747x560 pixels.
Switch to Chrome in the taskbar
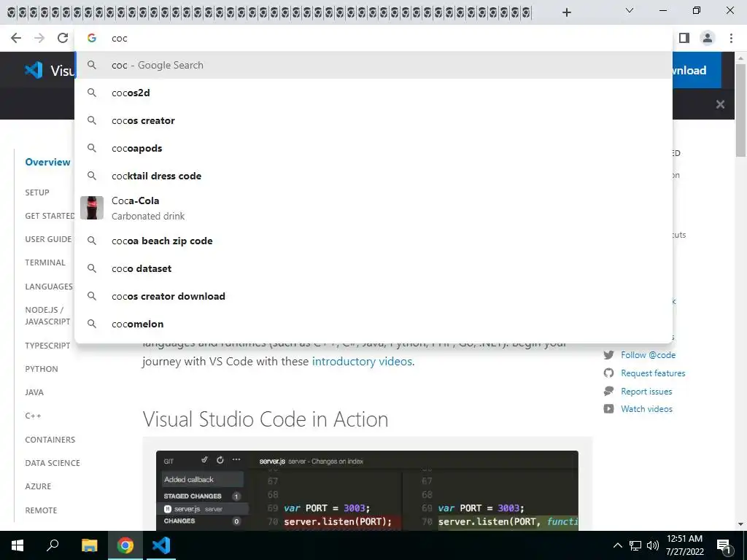click(125, 545)
